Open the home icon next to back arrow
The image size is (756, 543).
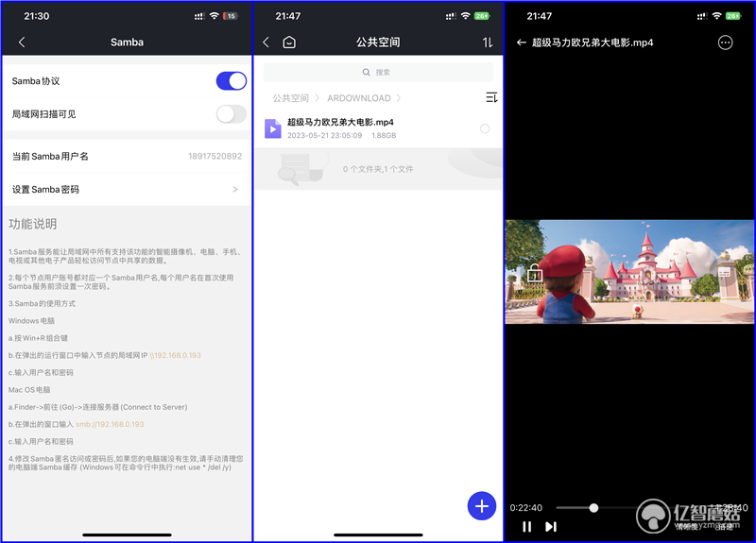[289, 42]
